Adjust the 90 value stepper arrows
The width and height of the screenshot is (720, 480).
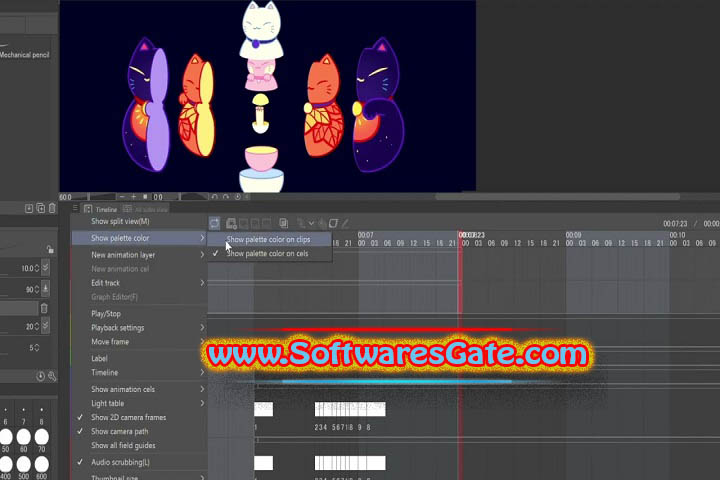pyautogui.click(x=37, y=289)
